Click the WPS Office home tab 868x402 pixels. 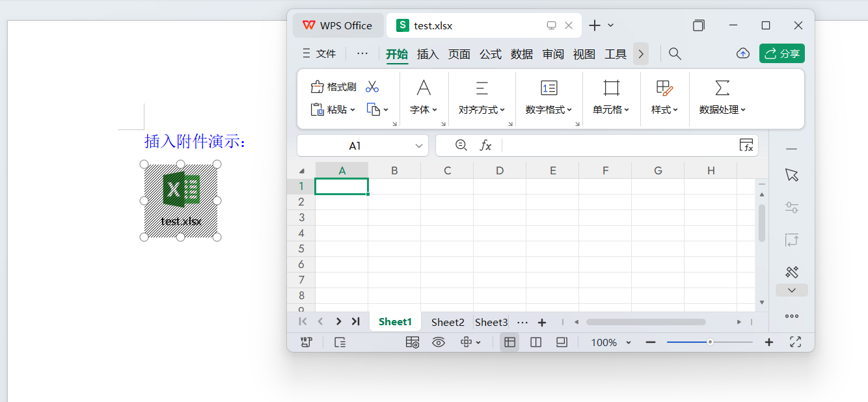[338, 25]
